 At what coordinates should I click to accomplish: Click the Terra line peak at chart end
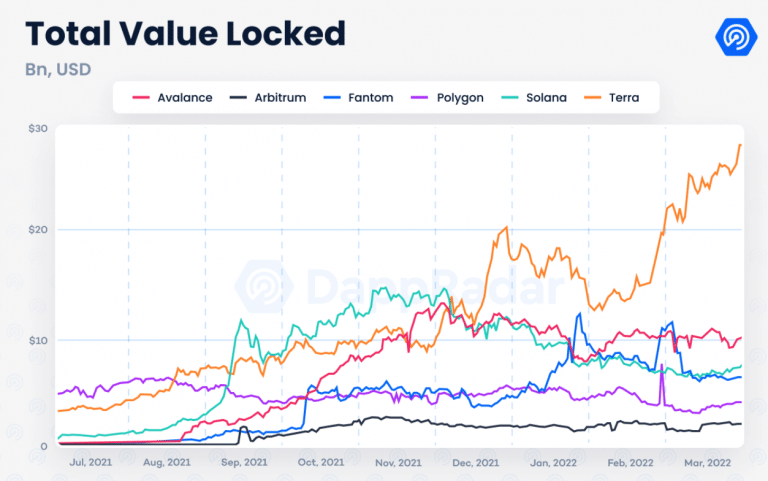click(740, 145)
